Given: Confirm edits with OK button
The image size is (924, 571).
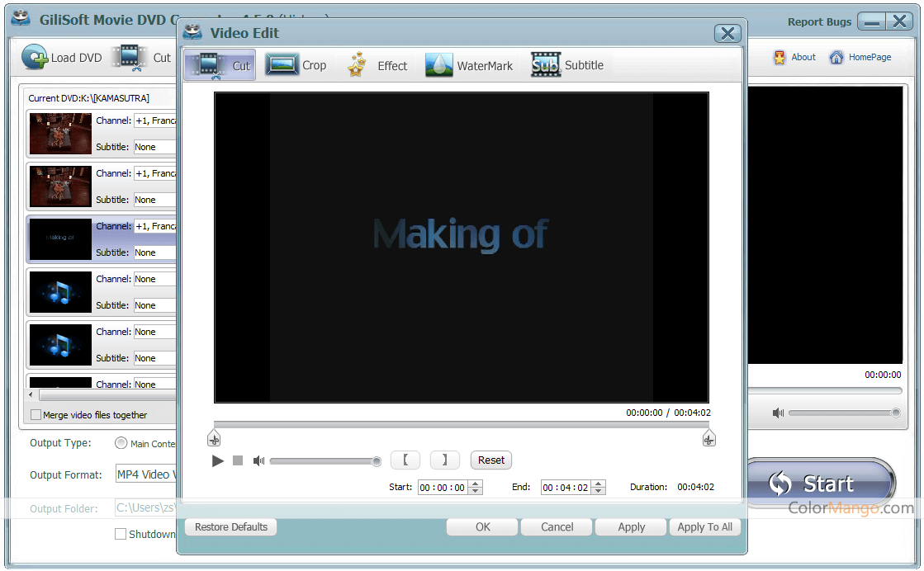Looking at the screenshot, I should tap(482, 526).
